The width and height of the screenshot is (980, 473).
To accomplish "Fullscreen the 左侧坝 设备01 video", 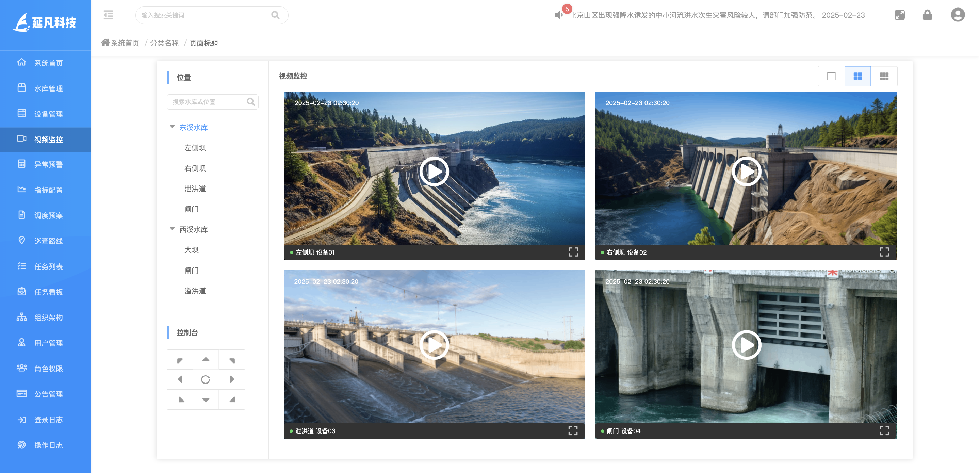I will point(573,252).
